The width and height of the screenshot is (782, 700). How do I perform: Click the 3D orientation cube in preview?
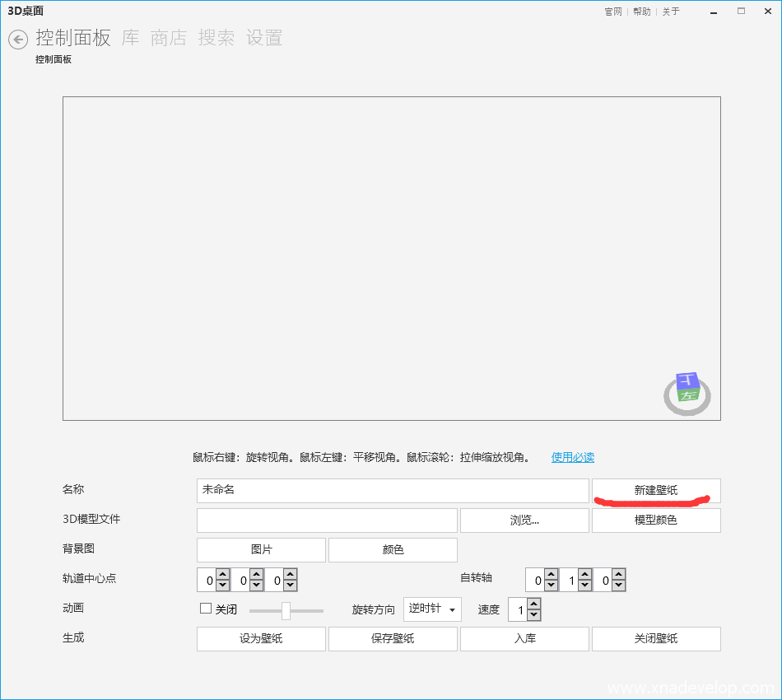coord(687,391)
